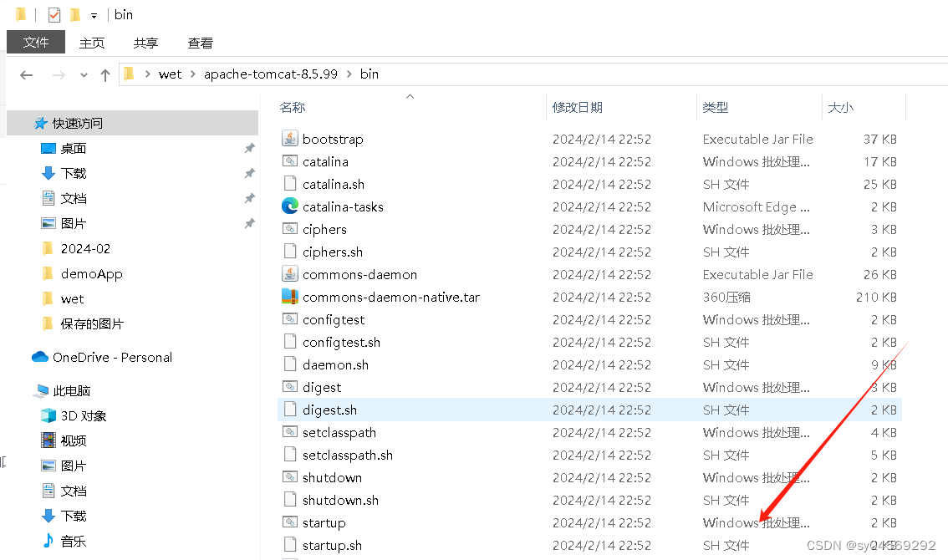Click the 3D 对象 cube icon
The height and width of the screenshot is (560, 948).
(x=48, y=415)
